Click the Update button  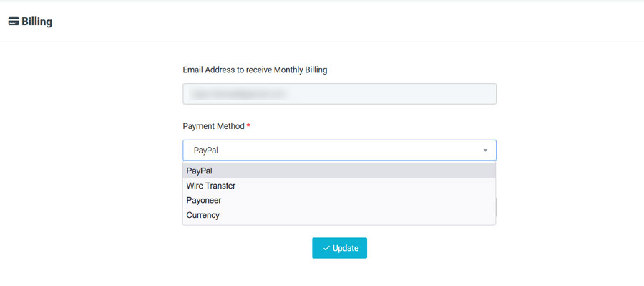339,248
